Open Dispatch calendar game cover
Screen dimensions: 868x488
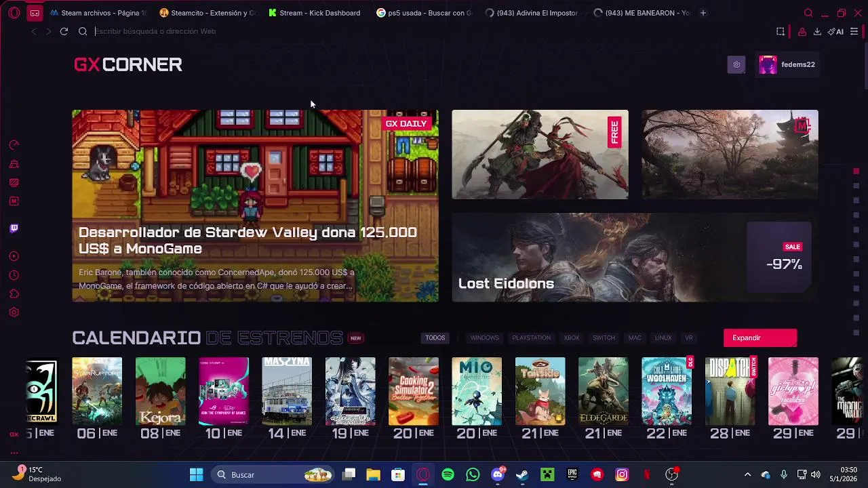730,391
